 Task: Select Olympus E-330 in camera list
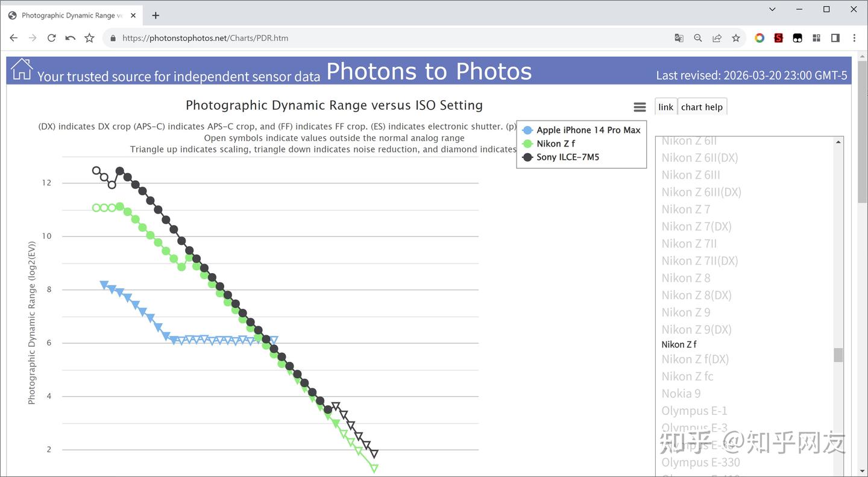700,462
